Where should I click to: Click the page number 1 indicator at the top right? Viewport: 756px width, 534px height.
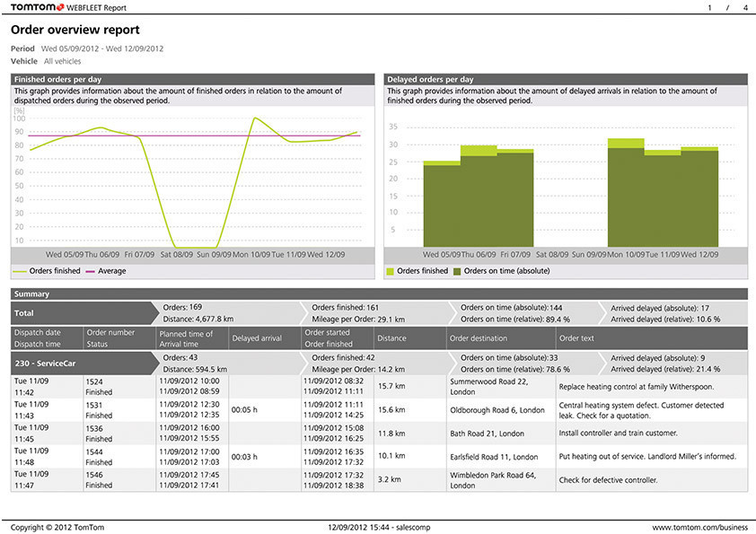[708, 8]
